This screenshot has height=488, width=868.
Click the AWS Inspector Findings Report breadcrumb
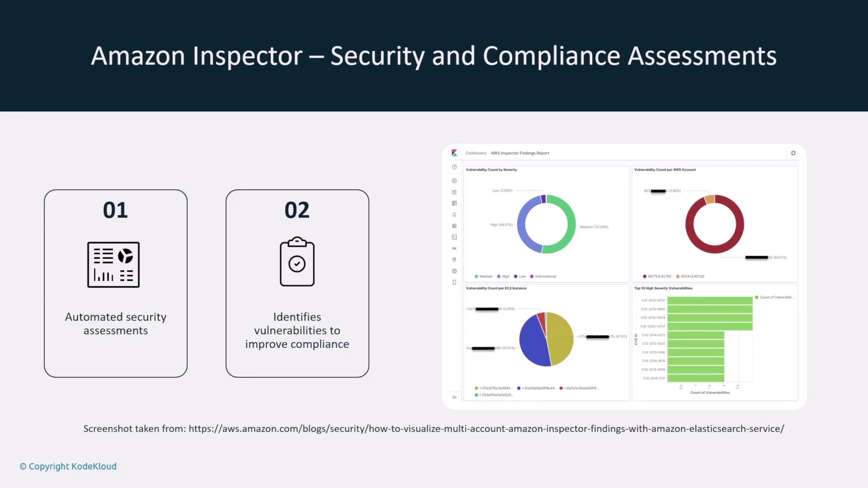pos(520,153)
